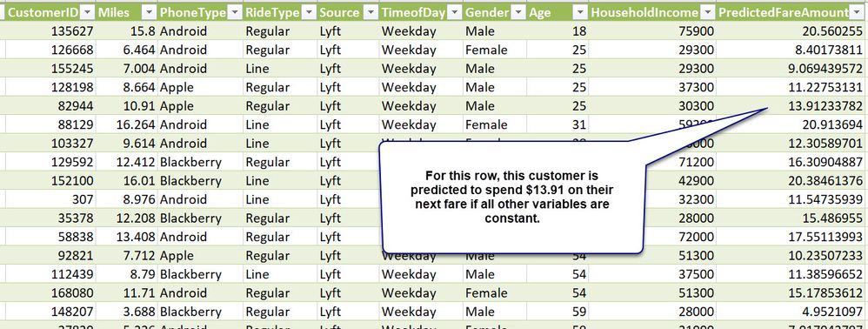Viewport: 868px width, 329px height.
Task: Open the Gender column filter arrow
Action: point(517,12)
